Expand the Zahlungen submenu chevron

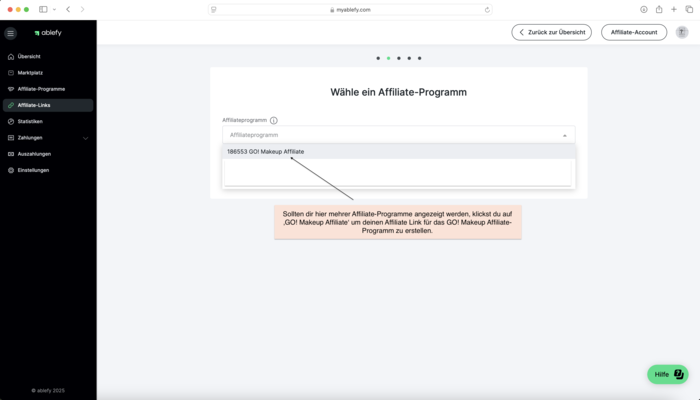(x=85, y=137)
